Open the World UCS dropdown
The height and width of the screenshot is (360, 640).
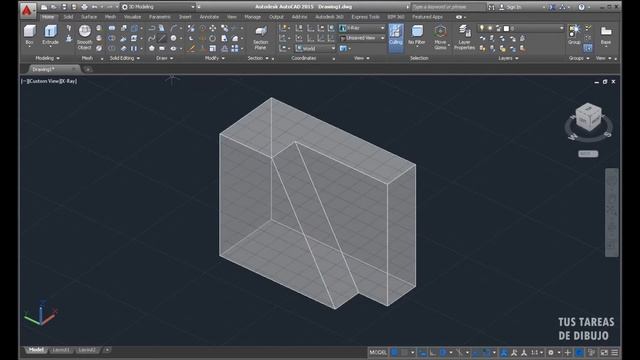click(315, 48)
